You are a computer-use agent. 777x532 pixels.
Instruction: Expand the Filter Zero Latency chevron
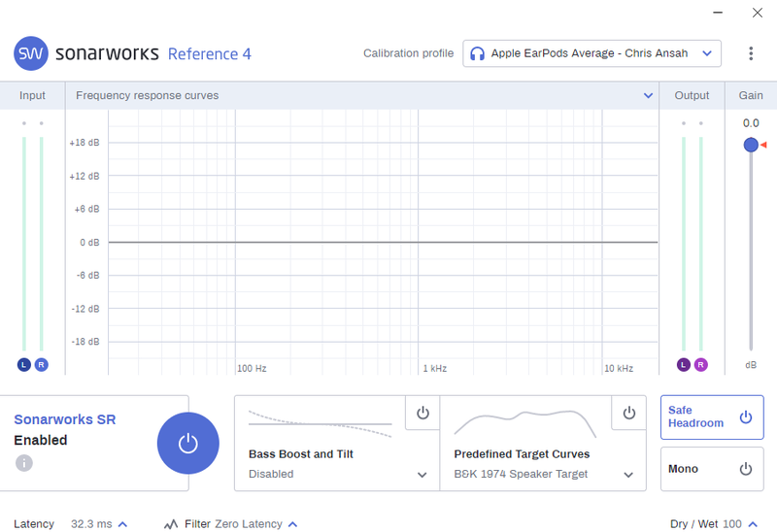point(293,524)
